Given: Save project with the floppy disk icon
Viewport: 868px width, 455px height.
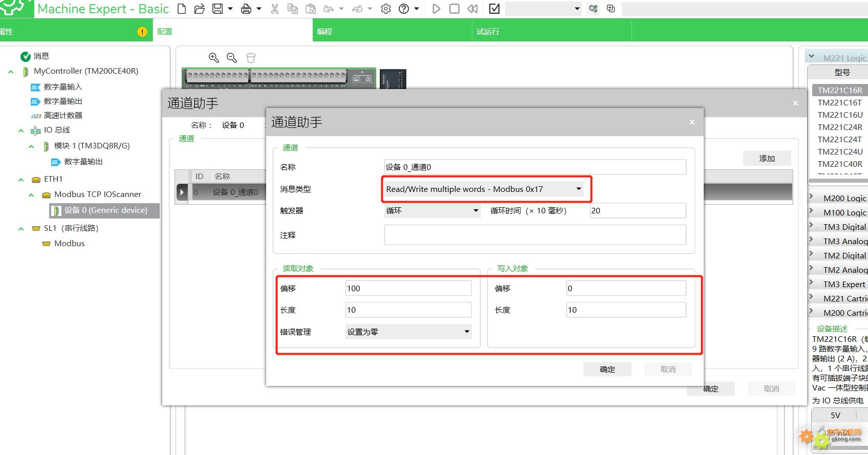Looking at the screenshot, I should (218, 9).
